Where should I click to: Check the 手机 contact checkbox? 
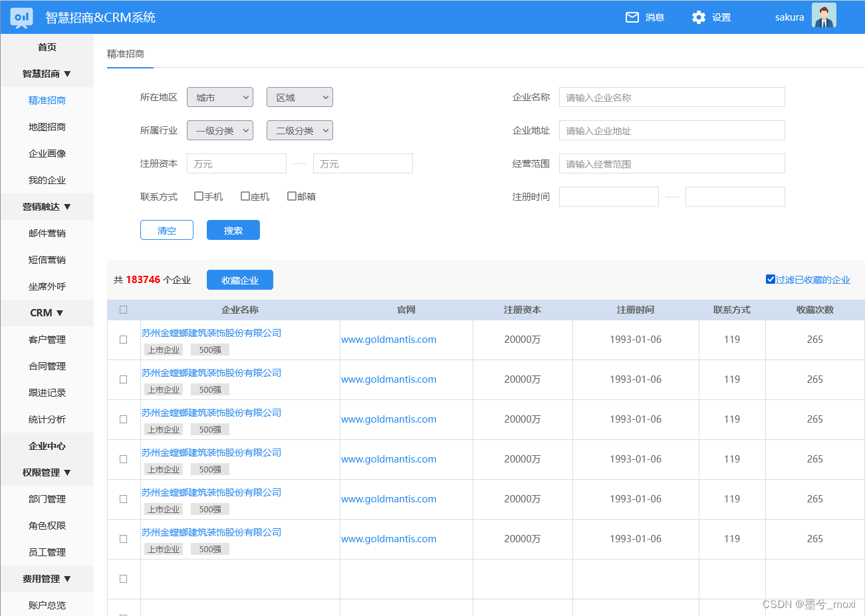pos(198,196)
